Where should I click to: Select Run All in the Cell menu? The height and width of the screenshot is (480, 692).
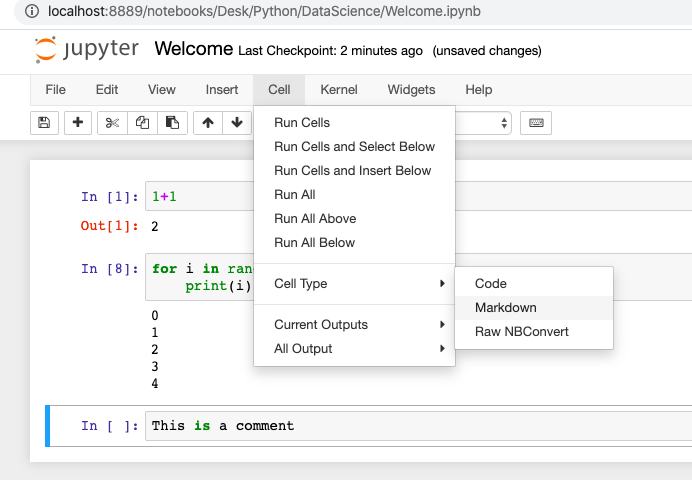[354, 195]
